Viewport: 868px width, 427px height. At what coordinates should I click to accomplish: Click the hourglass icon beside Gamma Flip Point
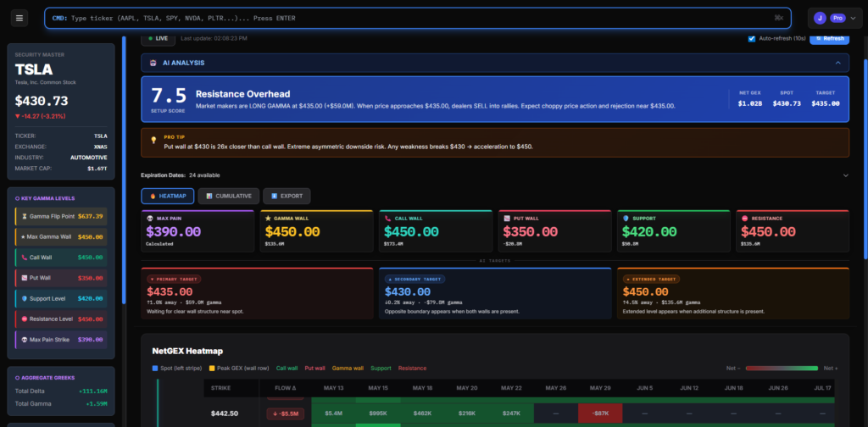(x=25, y=216)
